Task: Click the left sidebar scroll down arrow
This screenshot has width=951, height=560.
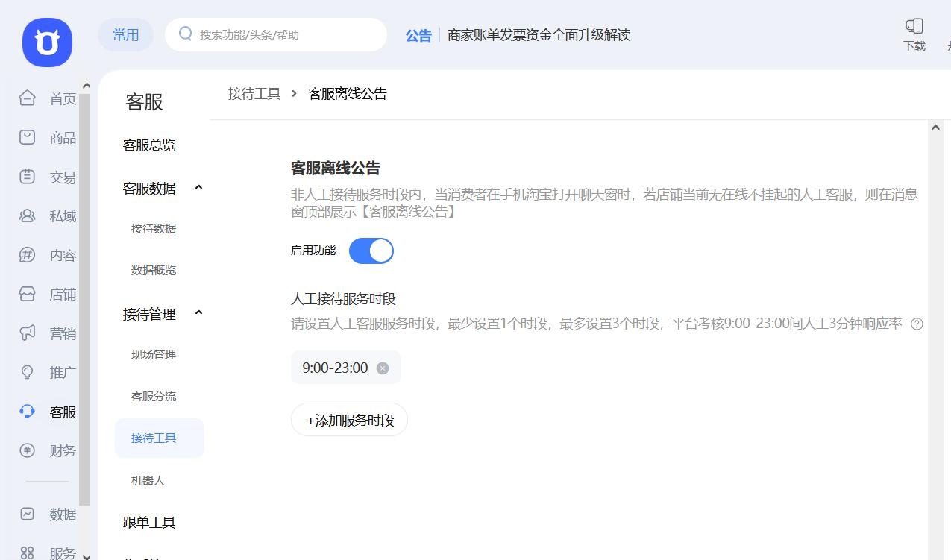Action: coord(85,556)
